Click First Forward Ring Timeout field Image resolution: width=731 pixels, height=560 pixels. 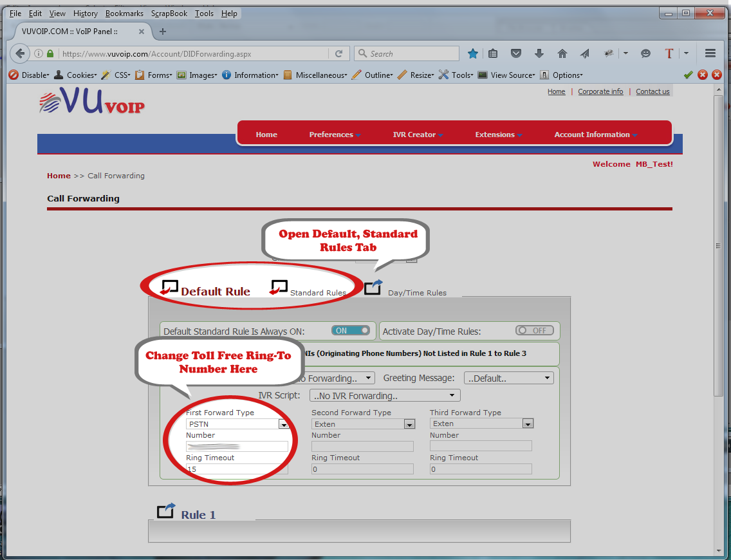pyautogui.click(x=237, y=469)
